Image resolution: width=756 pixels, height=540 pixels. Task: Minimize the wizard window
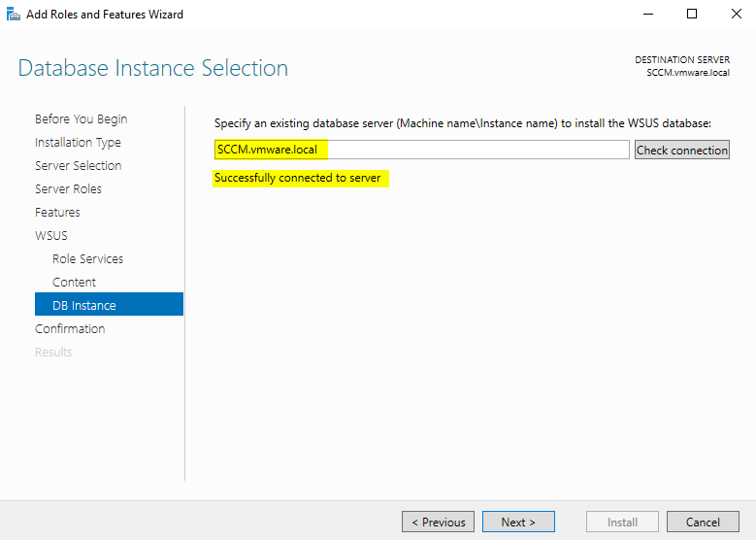pos(647,15)
